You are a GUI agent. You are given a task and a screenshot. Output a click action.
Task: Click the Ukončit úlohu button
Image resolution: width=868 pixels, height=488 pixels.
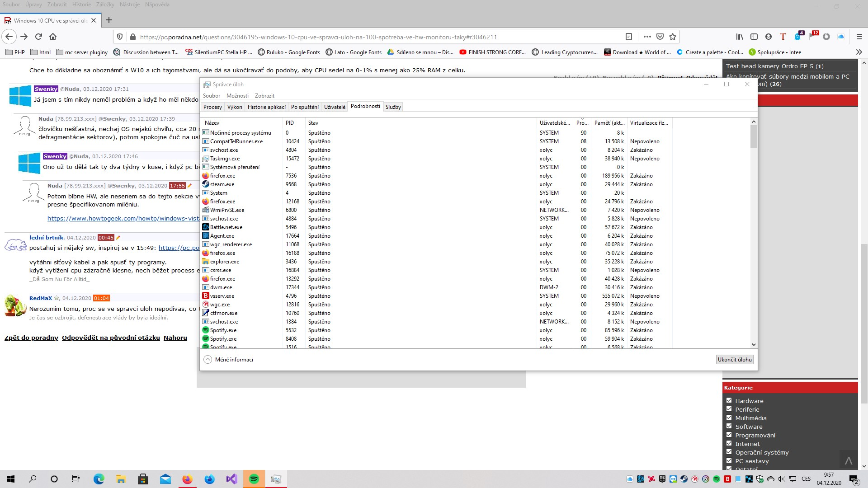click(x=735, y=360)
